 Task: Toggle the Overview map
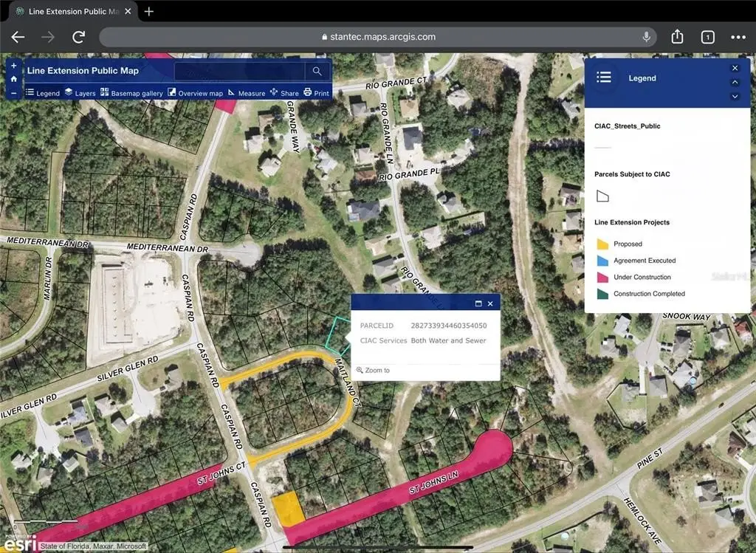(x=195, y=93)
